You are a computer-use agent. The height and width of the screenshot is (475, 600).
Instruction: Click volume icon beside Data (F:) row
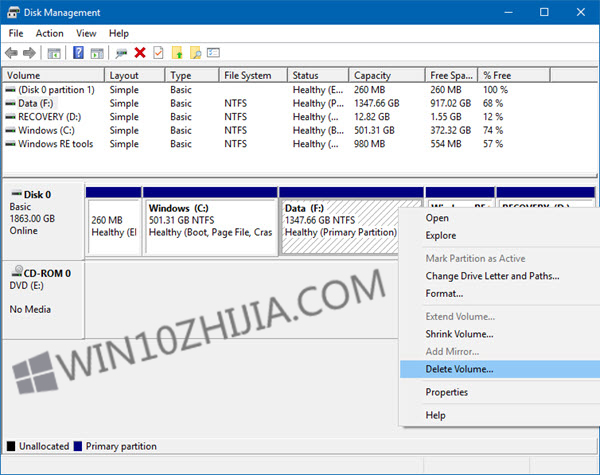click(10, 103)
